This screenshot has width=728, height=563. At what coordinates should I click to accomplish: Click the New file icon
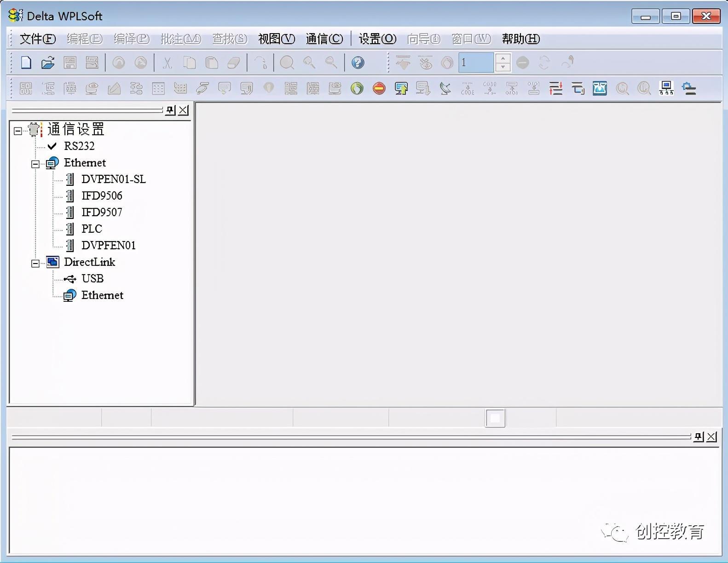(26, 63)
